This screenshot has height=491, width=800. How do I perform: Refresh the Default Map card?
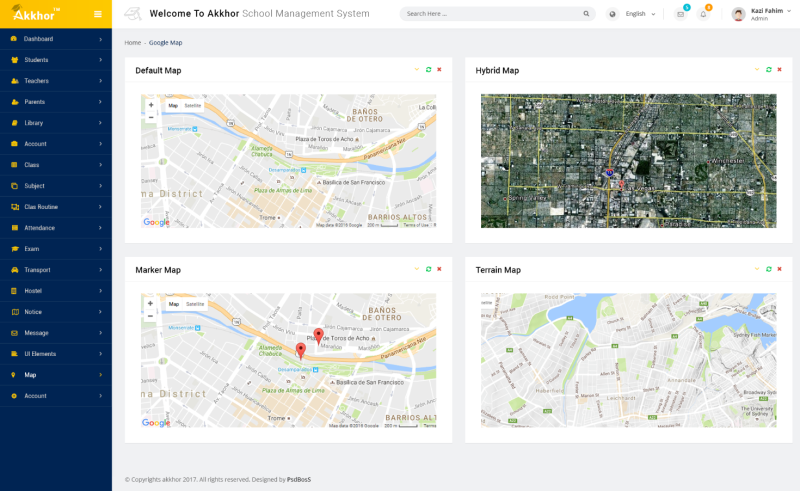coord(428,70)
